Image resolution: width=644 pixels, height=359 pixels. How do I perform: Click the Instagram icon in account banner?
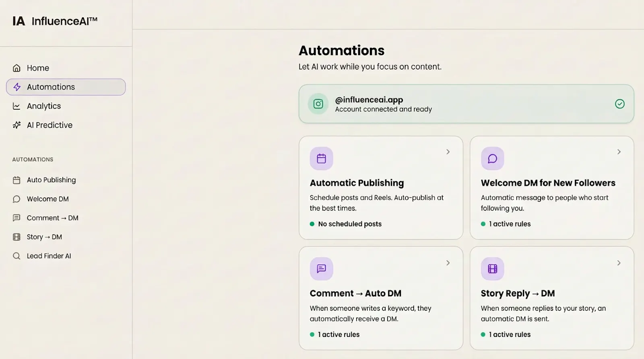pos(318,104)
